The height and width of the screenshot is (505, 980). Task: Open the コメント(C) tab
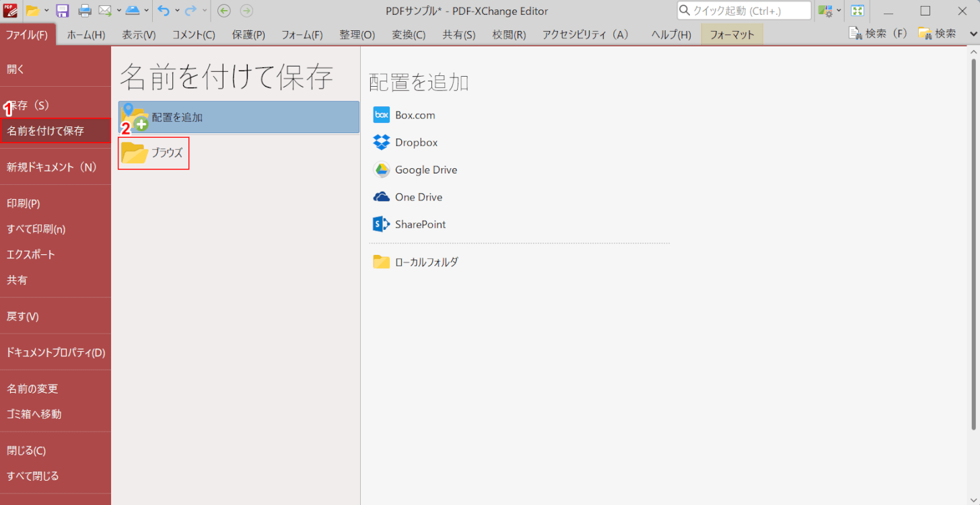click(x=194, y=34)
